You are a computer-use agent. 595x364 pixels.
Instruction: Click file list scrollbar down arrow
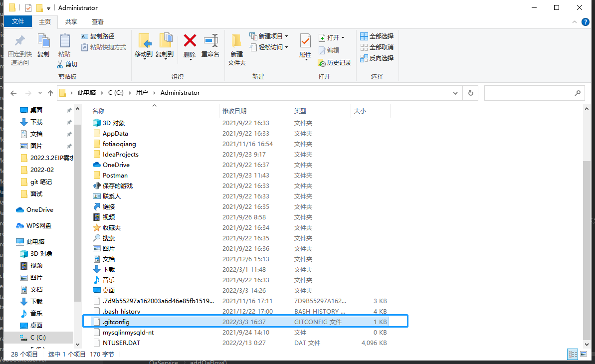[587, 344]
